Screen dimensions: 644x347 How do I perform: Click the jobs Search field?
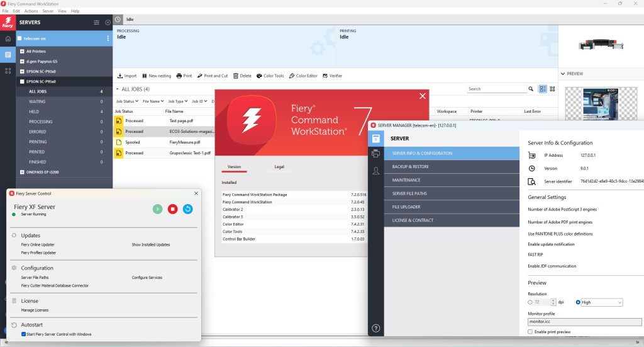click(497, 89)
